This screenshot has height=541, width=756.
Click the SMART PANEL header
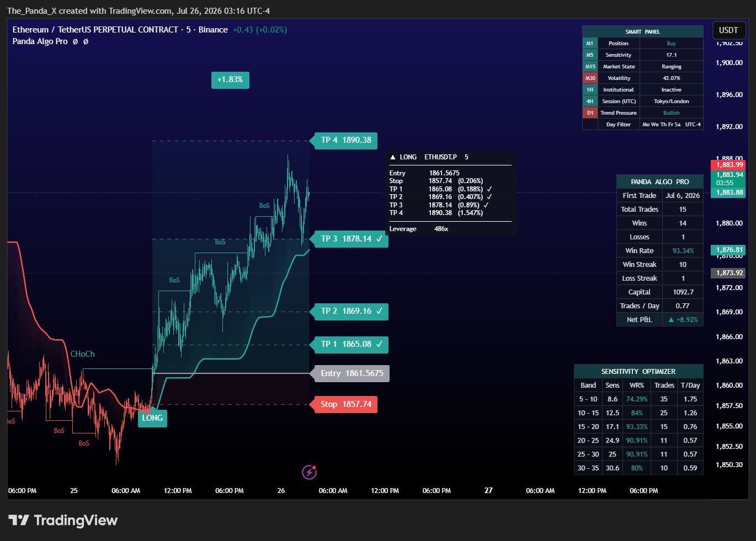[643, 31]
